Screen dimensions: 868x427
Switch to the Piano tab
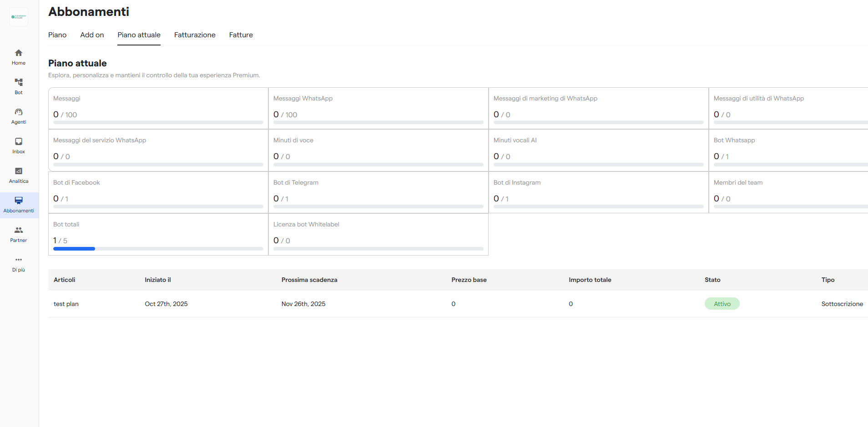click(57, 35)
